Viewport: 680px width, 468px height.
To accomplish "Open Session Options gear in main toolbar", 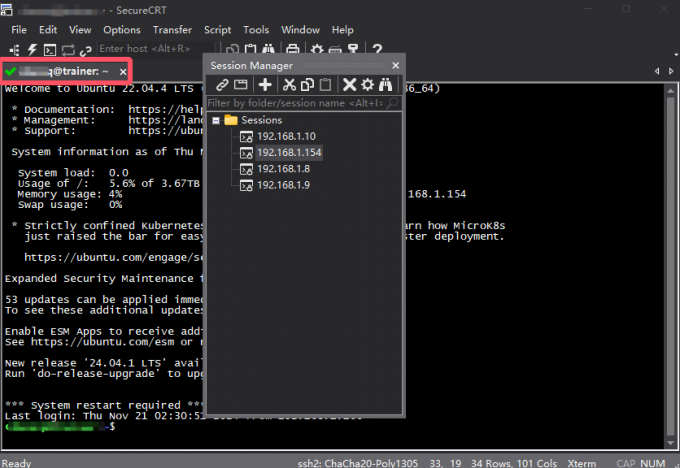I will click(317, 50).
